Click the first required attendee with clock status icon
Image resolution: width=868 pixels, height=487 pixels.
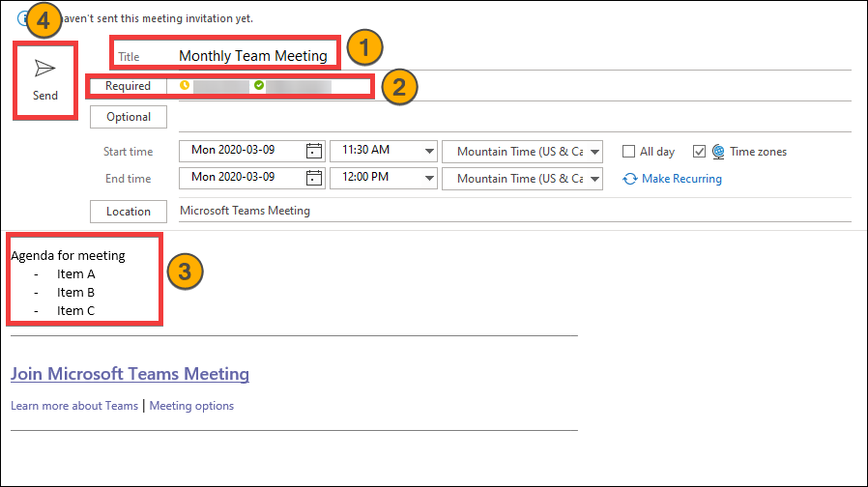click(215, 86)
